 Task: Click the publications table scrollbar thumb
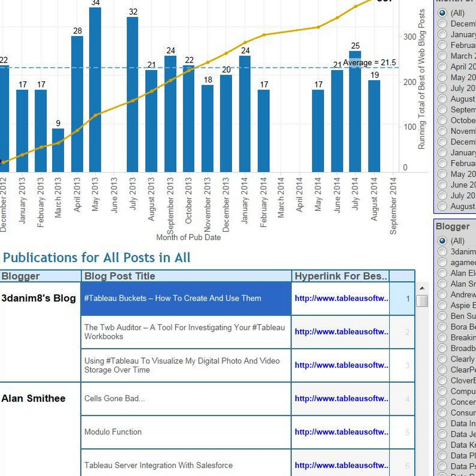422,301
